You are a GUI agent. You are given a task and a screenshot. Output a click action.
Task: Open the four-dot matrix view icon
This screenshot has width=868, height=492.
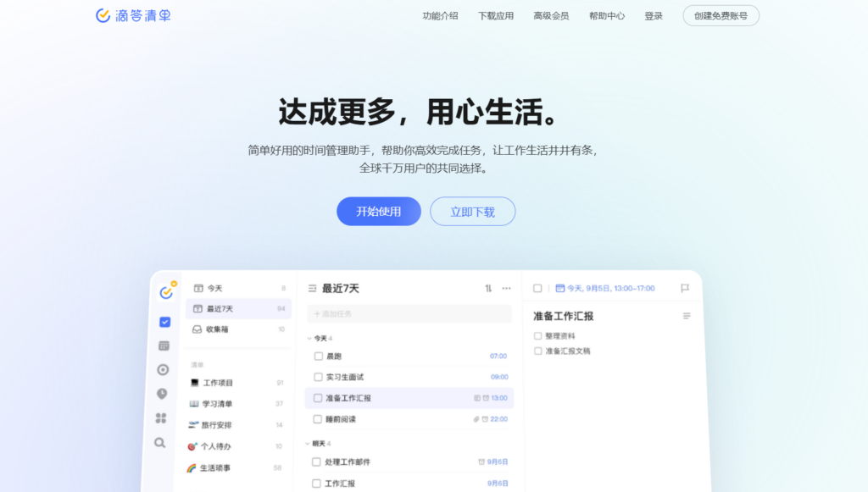click(164, 417)
